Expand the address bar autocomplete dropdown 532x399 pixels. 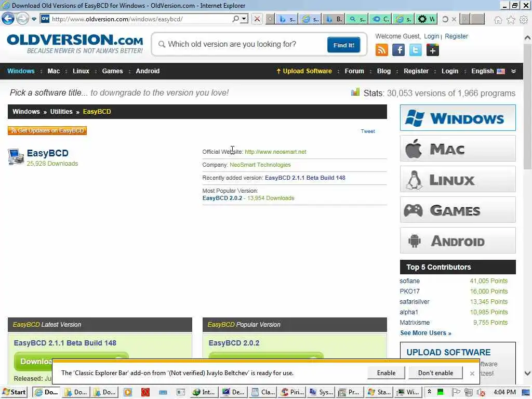(x=244, y=19)
